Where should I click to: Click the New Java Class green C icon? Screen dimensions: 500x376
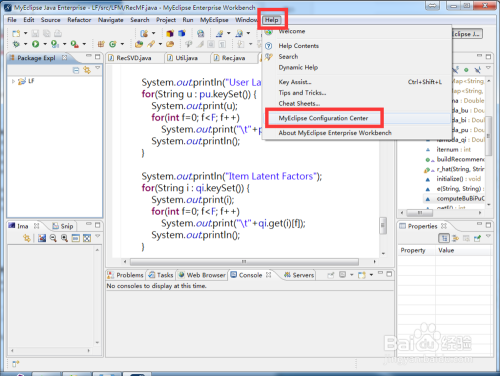point(113,44)
